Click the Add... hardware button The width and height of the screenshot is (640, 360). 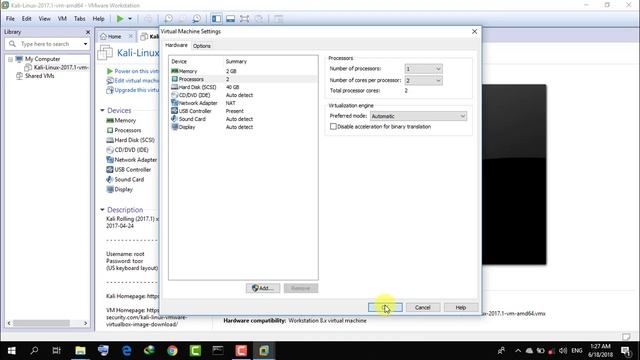[263, 288]
